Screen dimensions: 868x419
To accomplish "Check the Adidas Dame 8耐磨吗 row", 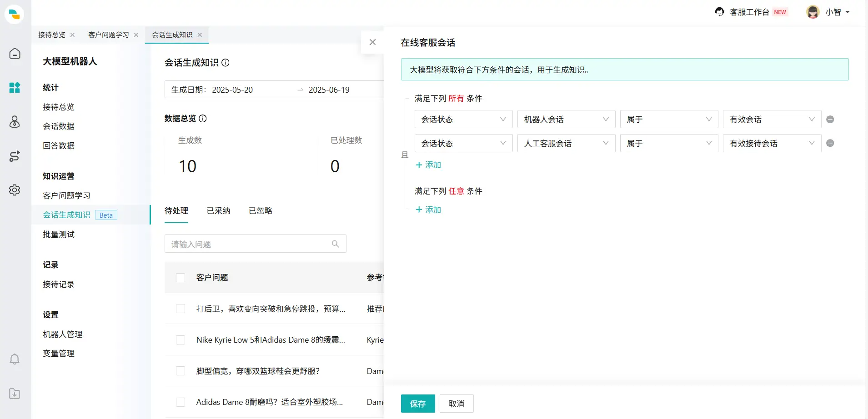I will [x=181, y=402].
